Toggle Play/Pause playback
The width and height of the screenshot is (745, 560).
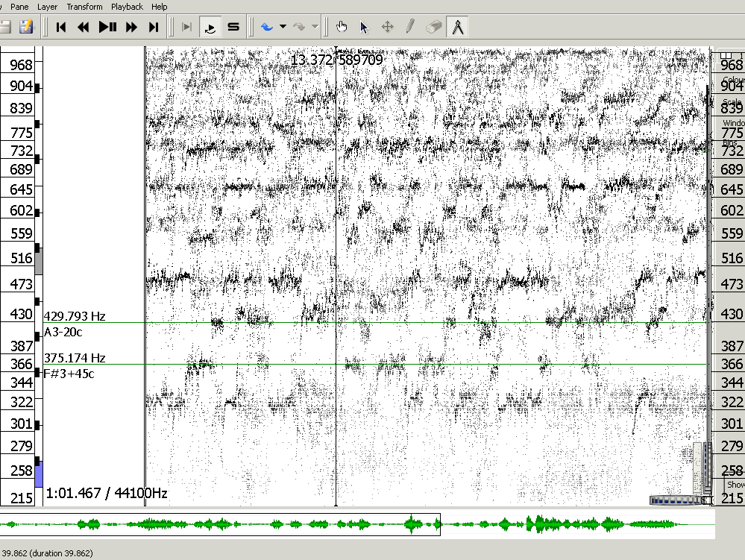(x=107, y=28)
